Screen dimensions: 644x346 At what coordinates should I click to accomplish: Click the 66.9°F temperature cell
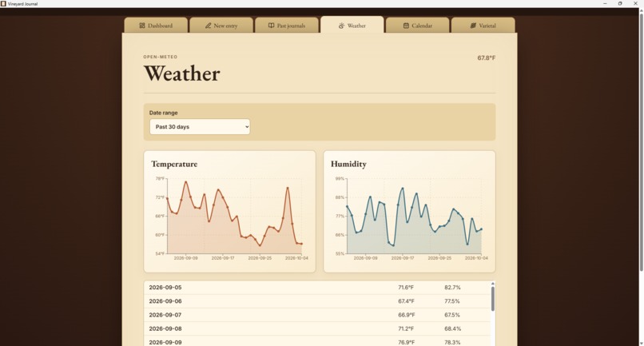click(x=406, y=315)
